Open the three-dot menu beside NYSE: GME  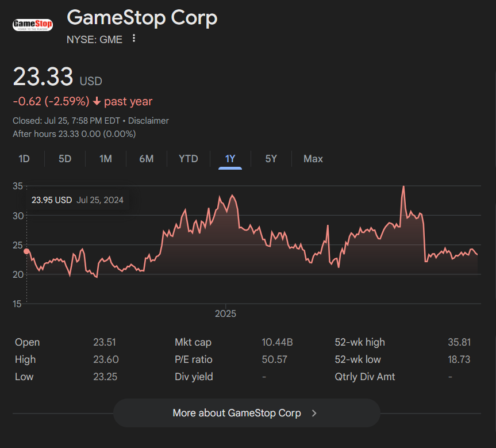134,39
